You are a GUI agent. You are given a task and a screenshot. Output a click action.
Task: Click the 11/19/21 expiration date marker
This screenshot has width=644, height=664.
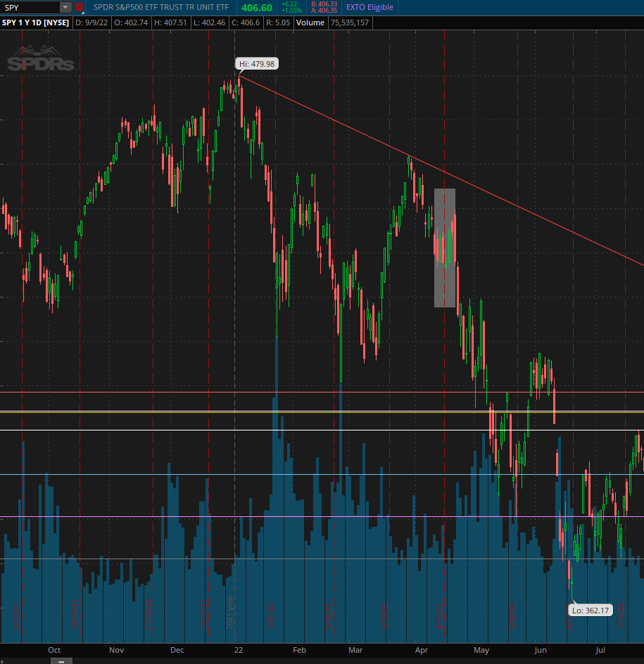(149, 613)
